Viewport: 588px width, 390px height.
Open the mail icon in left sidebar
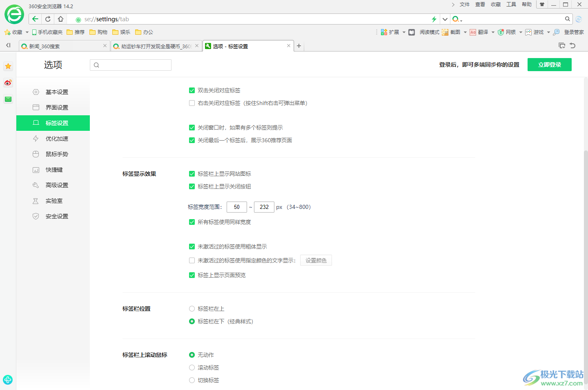tap(8, 99)
